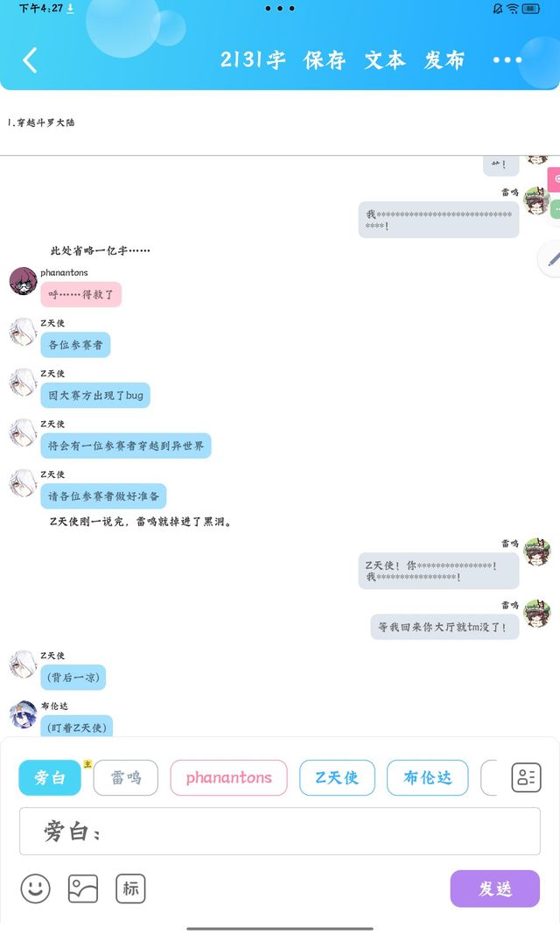Viewport: 560px width, 934px height.
Task: Tap the floating pencil edit icon
Action: pos(552,258)
